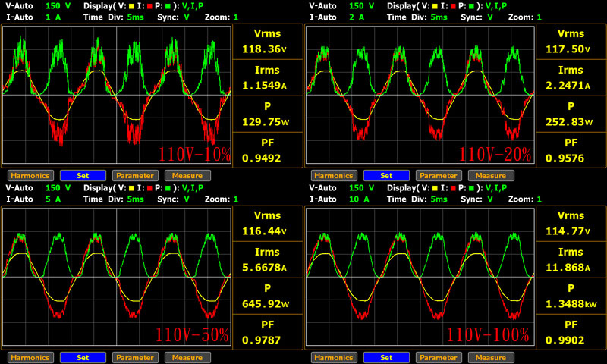Open Harmonics in the 110V-10% panel
The height and width of the screenshot is (364, 607).
(x=30, y=176)
